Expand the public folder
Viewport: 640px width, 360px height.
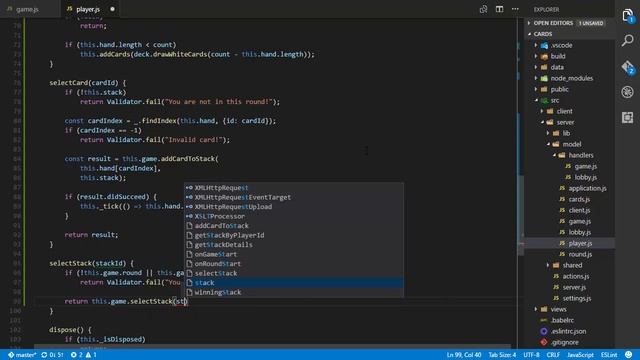pos(560,89)
